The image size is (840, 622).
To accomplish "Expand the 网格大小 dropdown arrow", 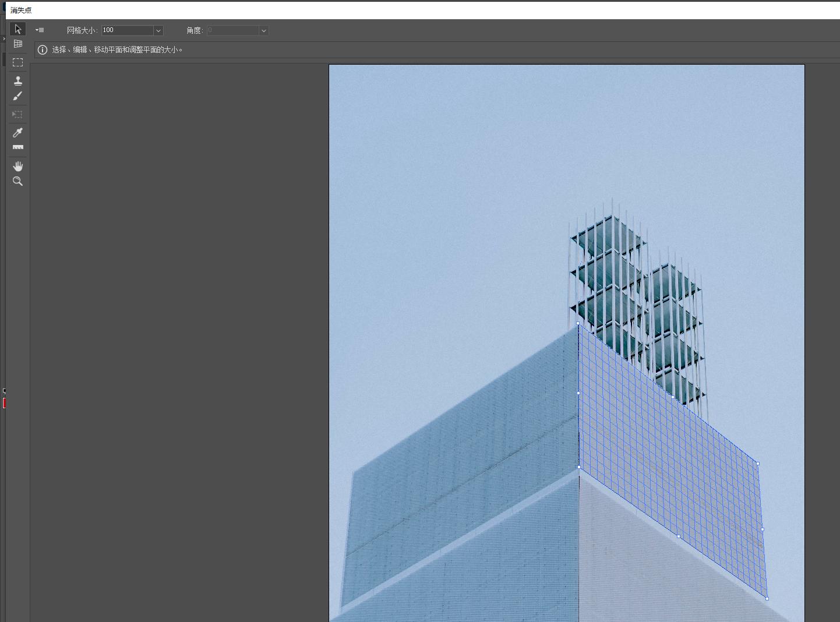I will point(158,31).
